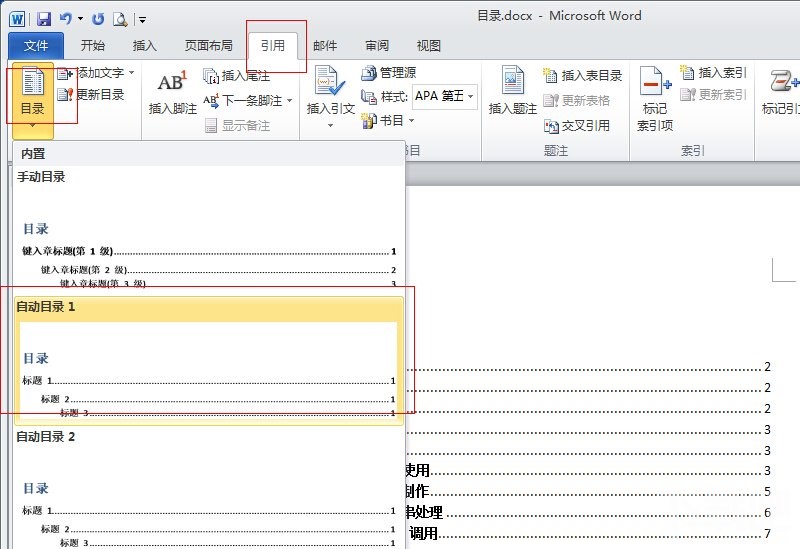Screen dimensions: 800x549
Task: Open the 下一条脚注 dropdown arrow
Action: click(289, 101)
